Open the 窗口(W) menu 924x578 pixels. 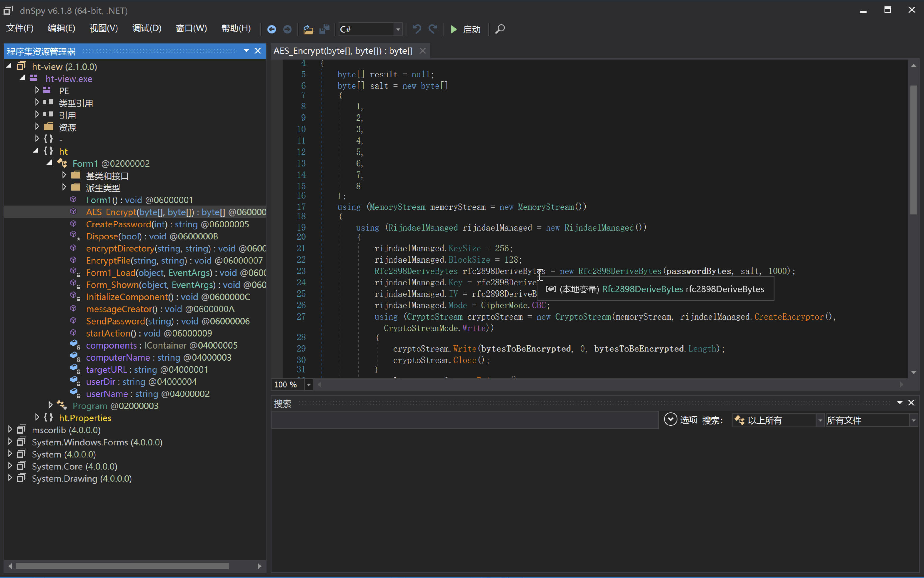pos(191,28)
